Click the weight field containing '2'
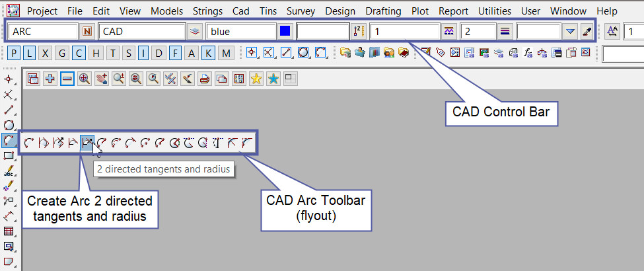The height and width of the screenshot is (271, 644). (479, 31)
